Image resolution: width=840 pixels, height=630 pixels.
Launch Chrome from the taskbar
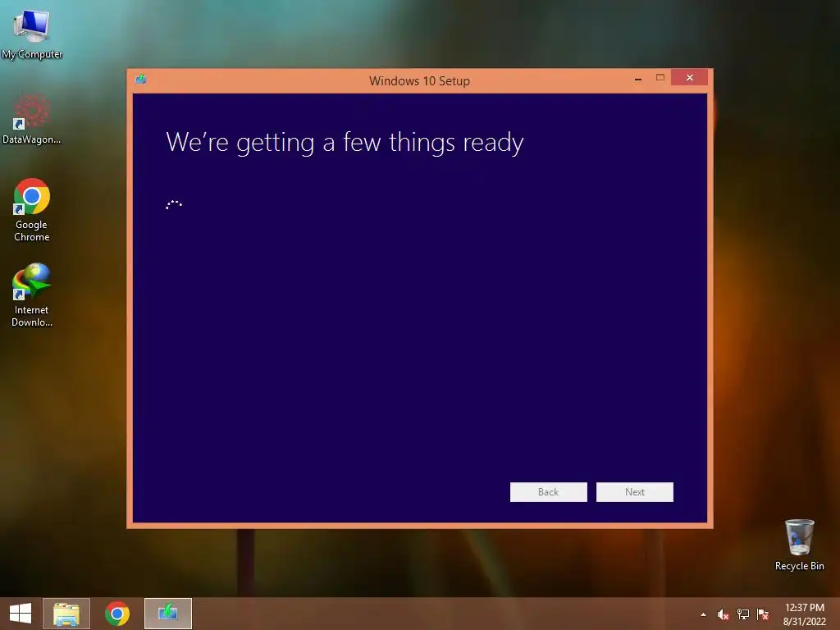[x=116, y=614]
